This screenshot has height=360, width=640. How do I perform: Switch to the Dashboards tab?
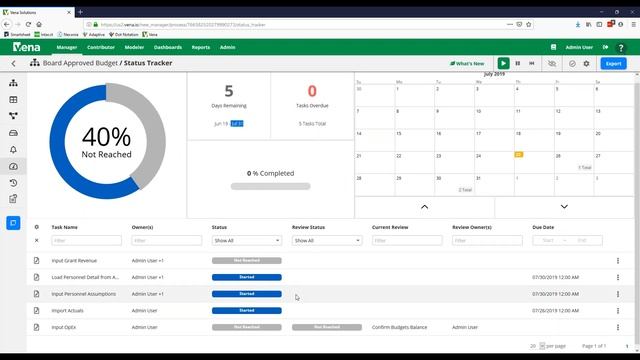click(x=168, y=47)
